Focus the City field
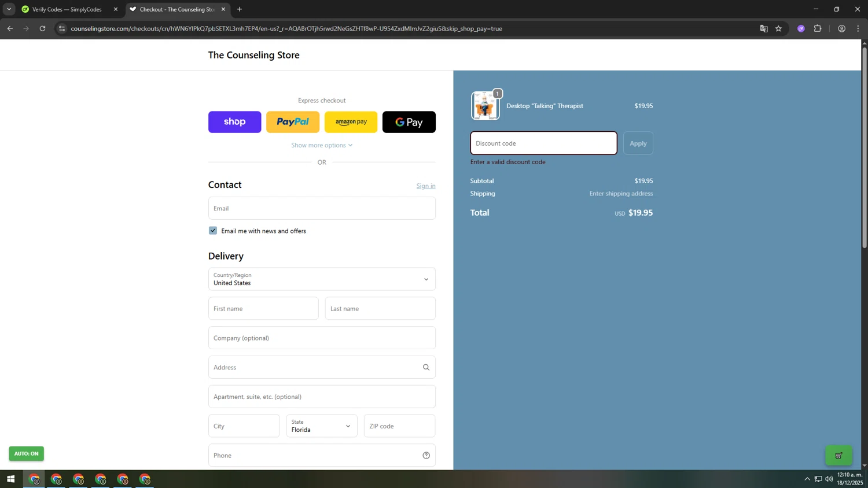Image resolution: width=868 pixels, height=488 pixels. pyautogui.click(x=244, y=426)
